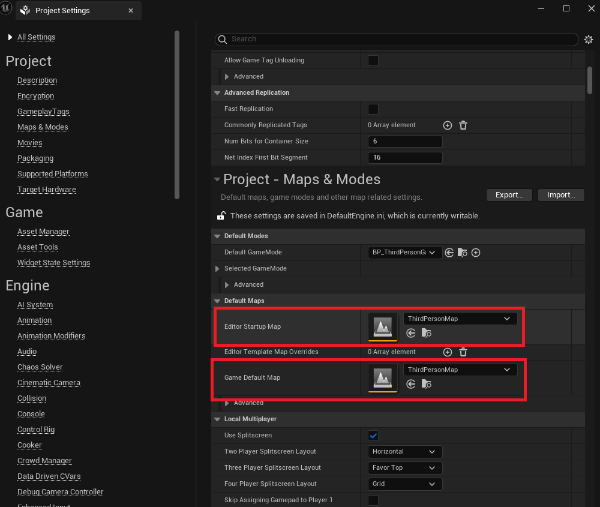Click the Export button

click(509, 195)
